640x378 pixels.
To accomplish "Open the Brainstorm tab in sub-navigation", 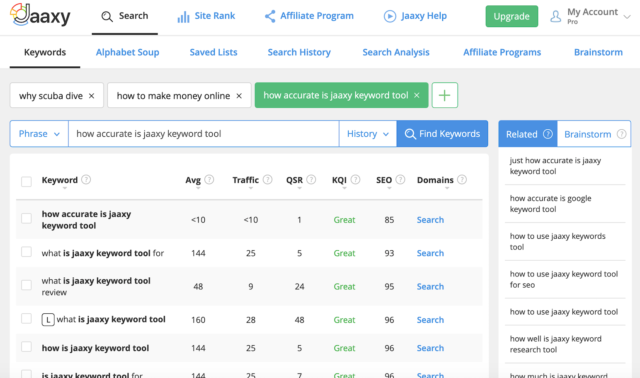I will point(598,52).
